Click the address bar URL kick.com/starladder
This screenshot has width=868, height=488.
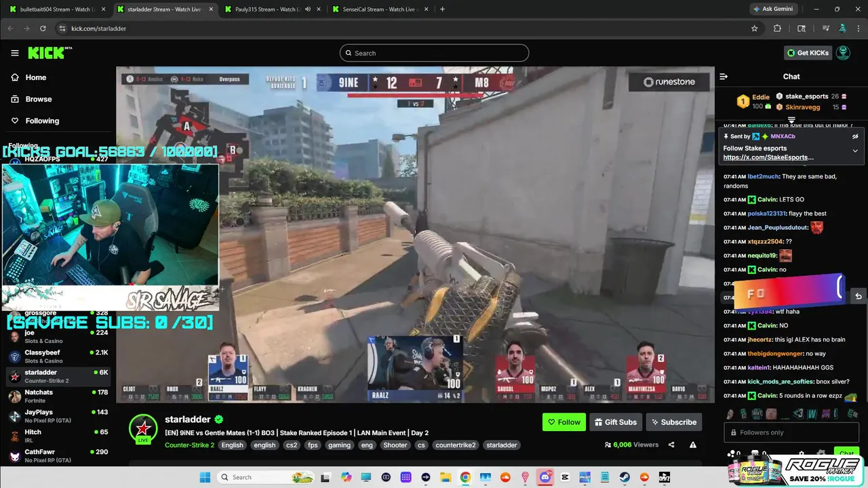point(98,28)
